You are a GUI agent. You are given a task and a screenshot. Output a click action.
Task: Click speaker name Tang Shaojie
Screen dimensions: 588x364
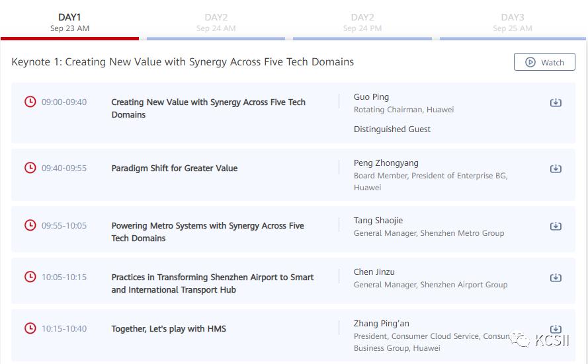[378, 221]
